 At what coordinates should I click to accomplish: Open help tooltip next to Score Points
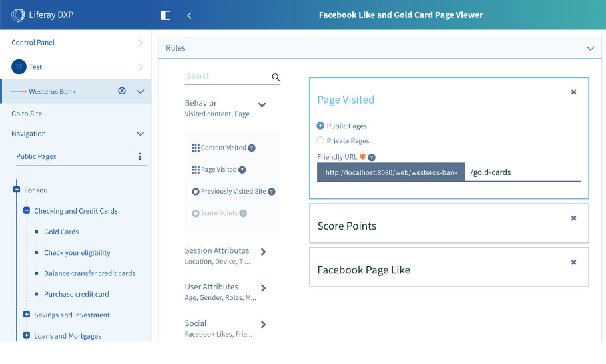click(x=243, y=213)
